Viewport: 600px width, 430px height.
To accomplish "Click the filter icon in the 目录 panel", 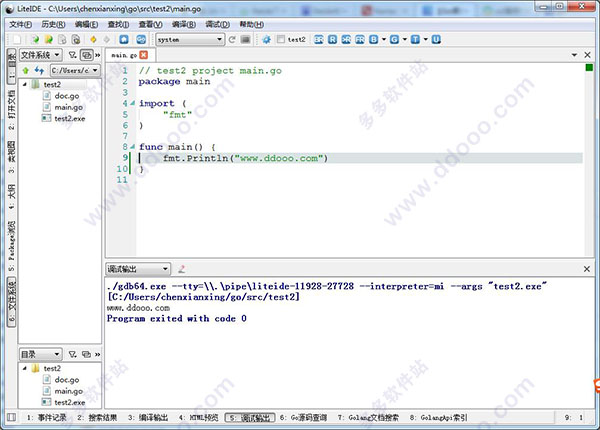I will click(72, 354).
